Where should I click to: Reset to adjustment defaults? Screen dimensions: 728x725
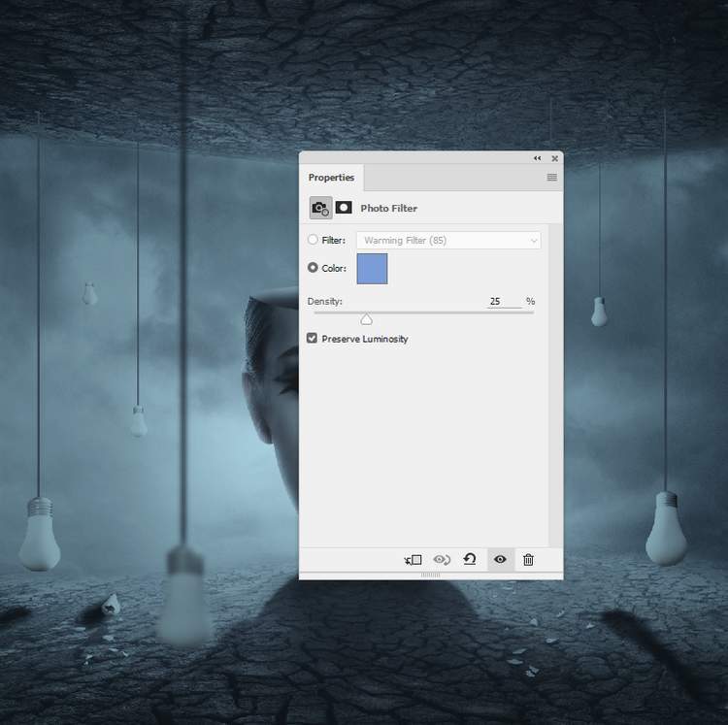(x=470, y=559)
